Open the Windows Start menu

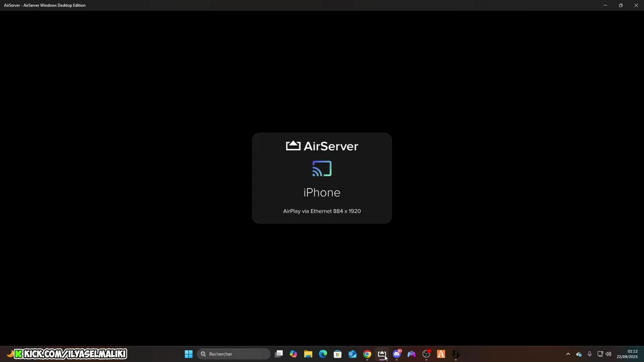point(189,354)
